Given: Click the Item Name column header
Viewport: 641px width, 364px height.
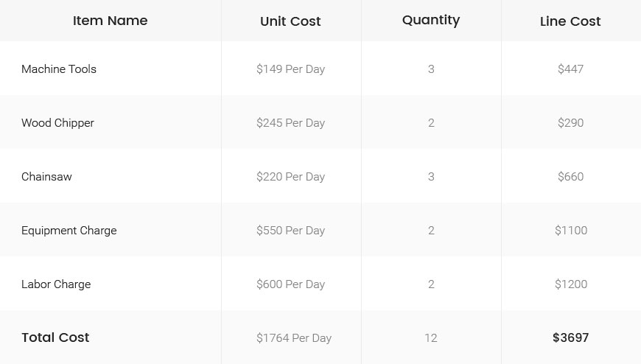Looking at the screenshot, I should pyautogui.click(x=110, y=21).
